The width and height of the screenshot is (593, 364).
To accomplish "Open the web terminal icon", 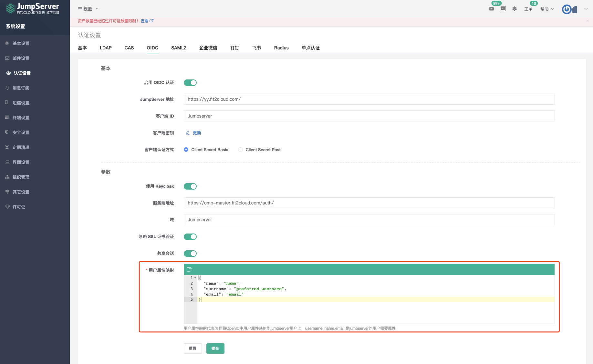I will point(503,9).
